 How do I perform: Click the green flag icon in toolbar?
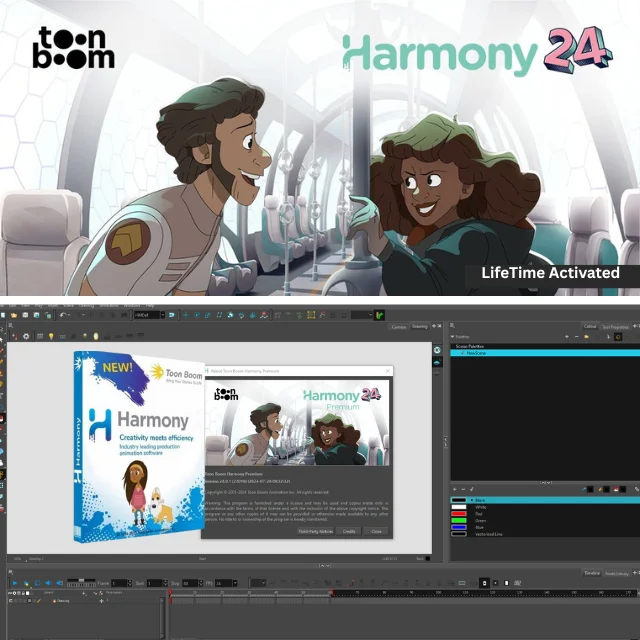pos(380,315)
